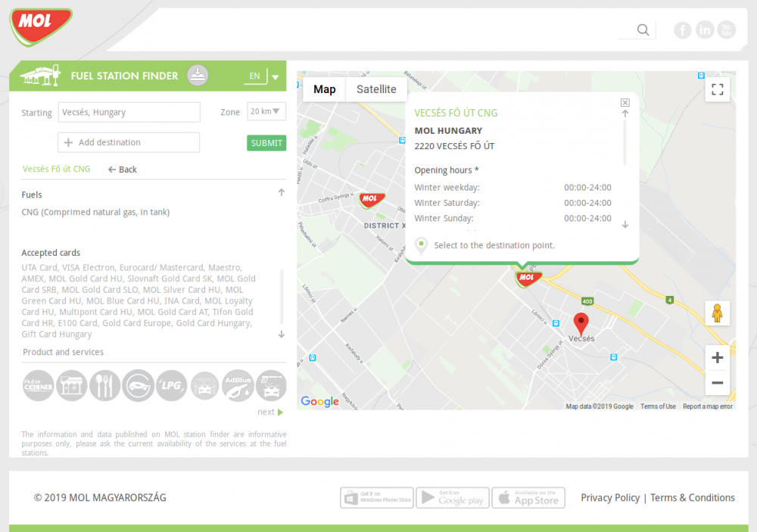Image resolution: width=757 pixels, height=532 pixels.
Task: Open Get it on Google Play badge
Action: pyautogui.click(x=453, y=497)
